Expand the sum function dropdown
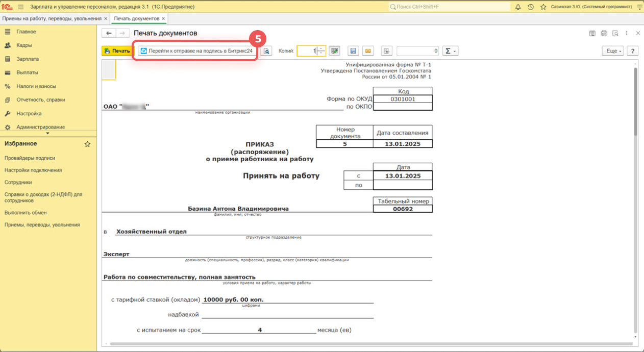 [x=450, y=51]
